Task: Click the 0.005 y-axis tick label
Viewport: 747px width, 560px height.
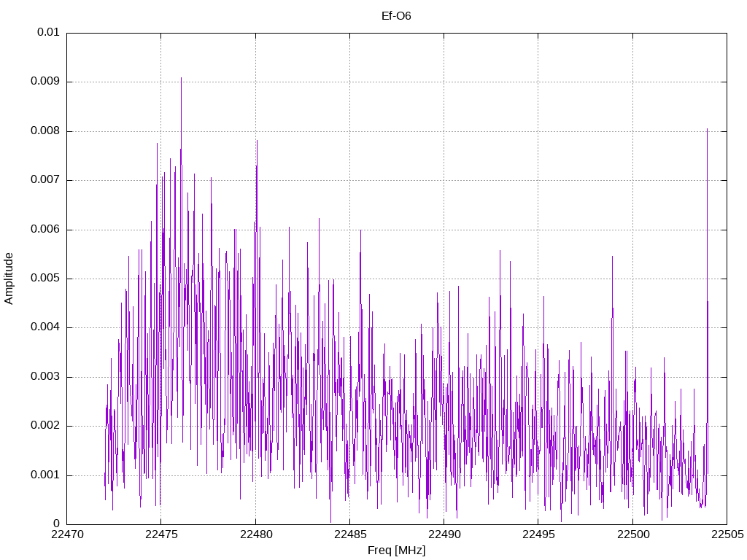Action: coord(44,279)
